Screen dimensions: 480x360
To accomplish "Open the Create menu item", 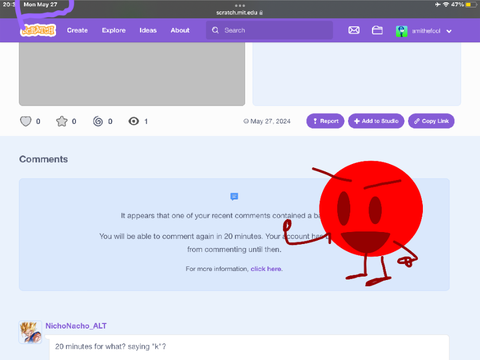I will (x=77, y=30).
